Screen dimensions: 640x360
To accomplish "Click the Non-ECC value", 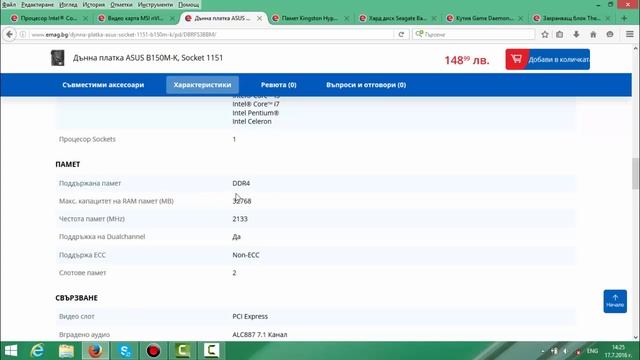I will point(246,255).
